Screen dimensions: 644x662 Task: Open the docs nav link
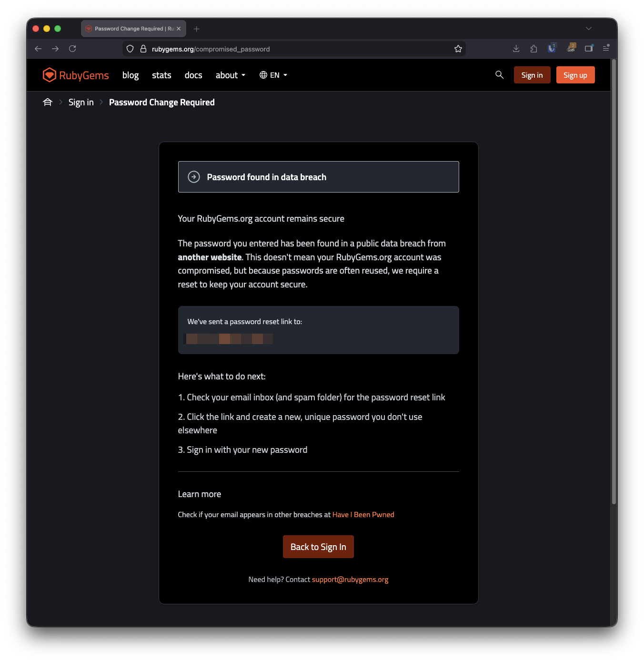(x=193, y=75)
